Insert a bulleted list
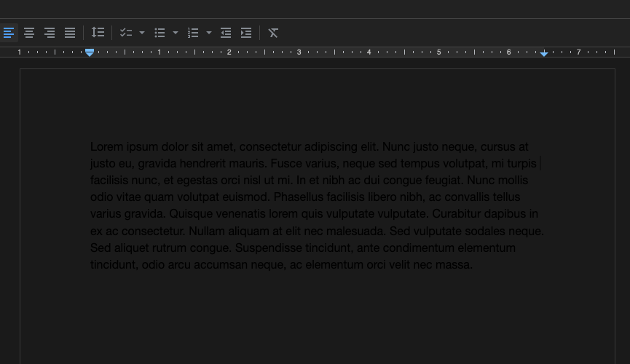Screen dimensions: 630x364 click(160, 33)
